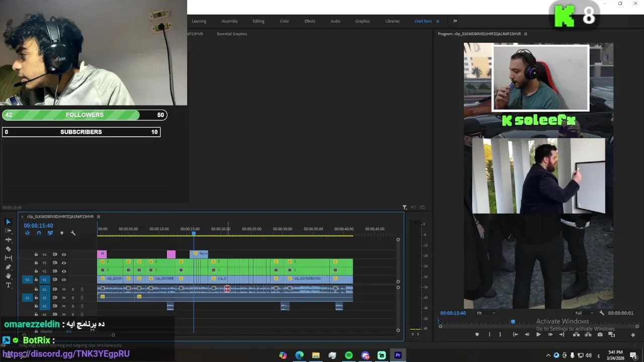Solo audio track A2
644x362 pixels.
coord(72,298)
